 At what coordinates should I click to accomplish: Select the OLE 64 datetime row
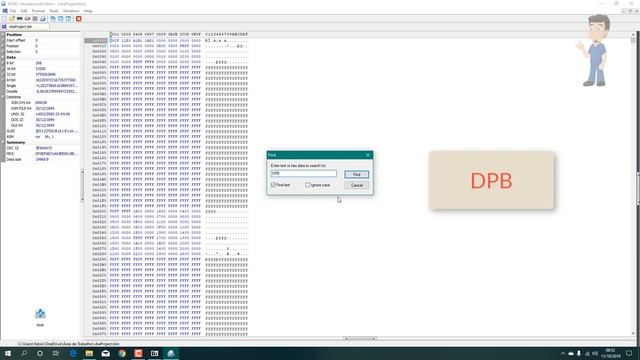(x=43, y=126)
